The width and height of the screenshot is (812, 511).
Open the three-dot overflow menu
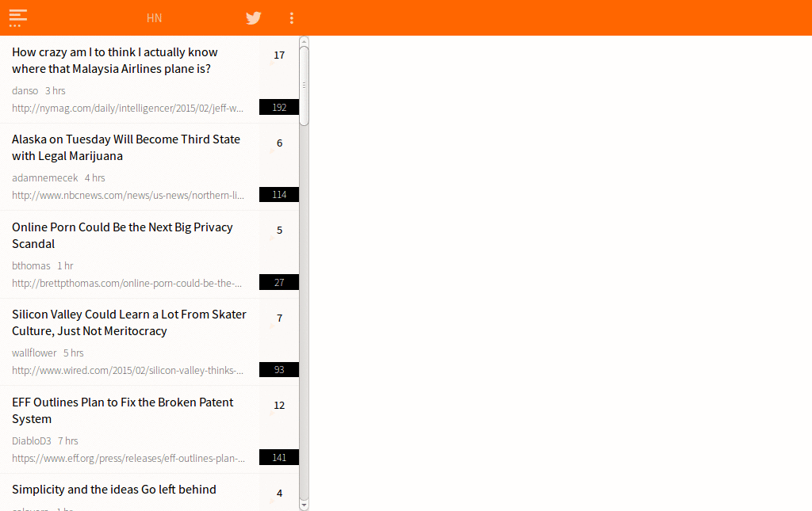292,18
